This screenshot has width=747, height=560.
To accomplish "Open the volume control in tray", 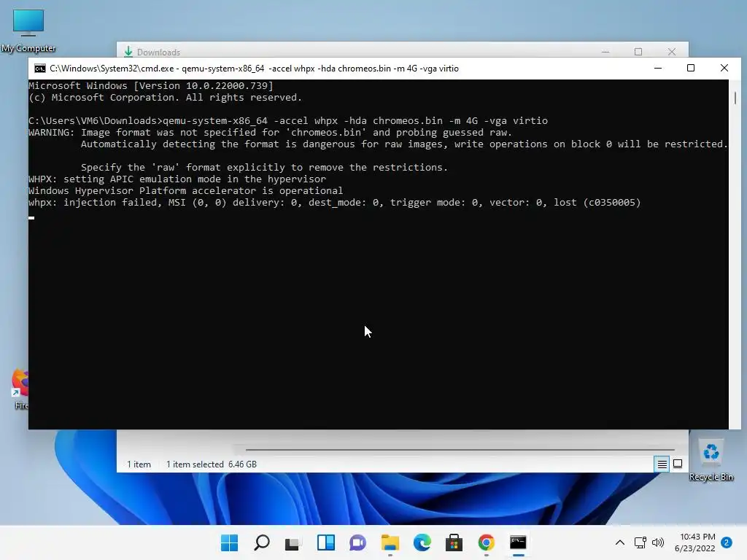I will tap(658, 542).
